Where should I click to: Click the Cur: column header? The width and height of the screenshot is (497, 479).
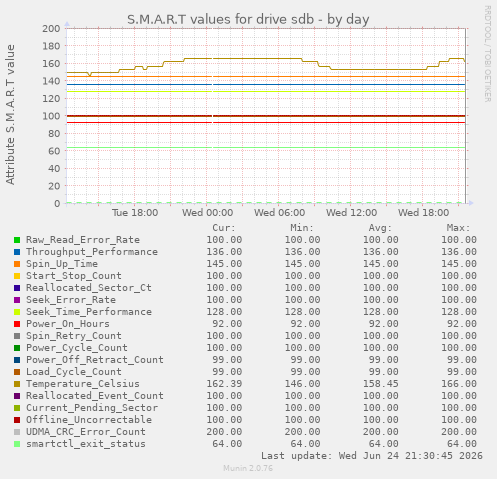coord(224,228)
